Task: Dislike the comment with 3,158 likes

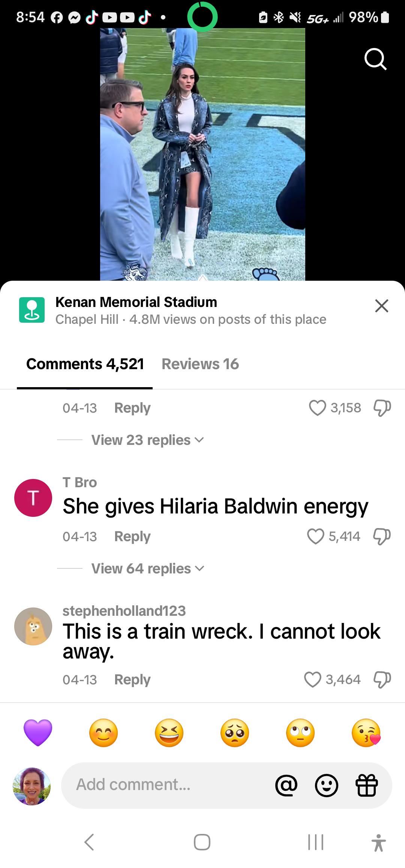Action: click(x=382, y=408)
